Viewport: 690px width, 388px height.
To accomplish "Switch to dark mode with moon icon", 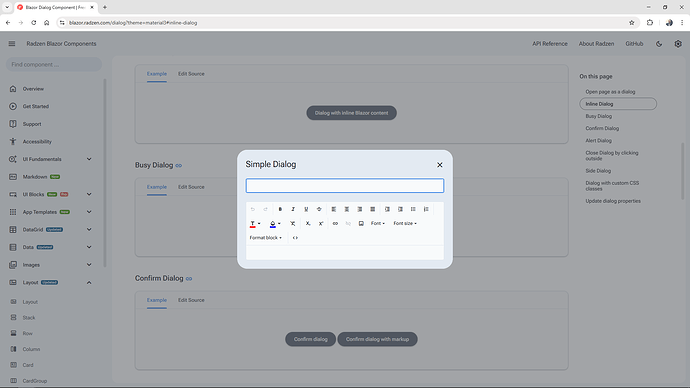I will (x=659, y=44).
